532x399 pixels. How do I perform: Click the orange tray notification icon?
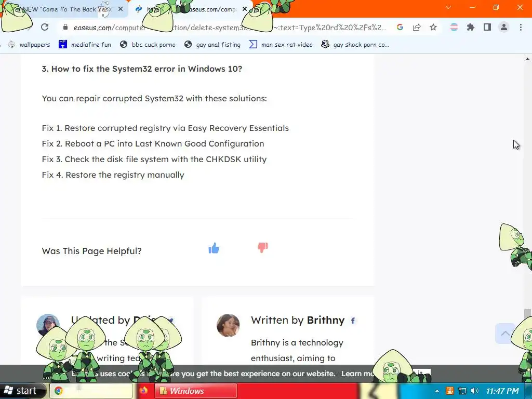coord(450,391)
